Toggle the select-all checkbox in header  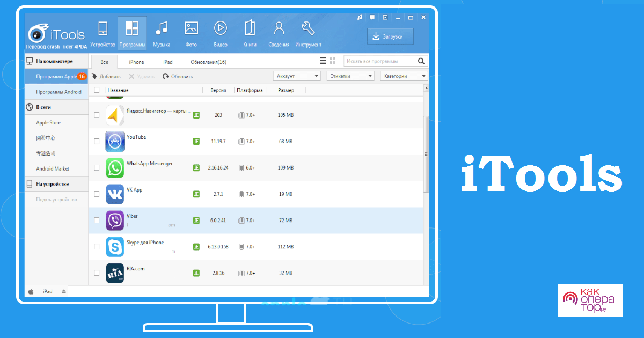[97, 90]
